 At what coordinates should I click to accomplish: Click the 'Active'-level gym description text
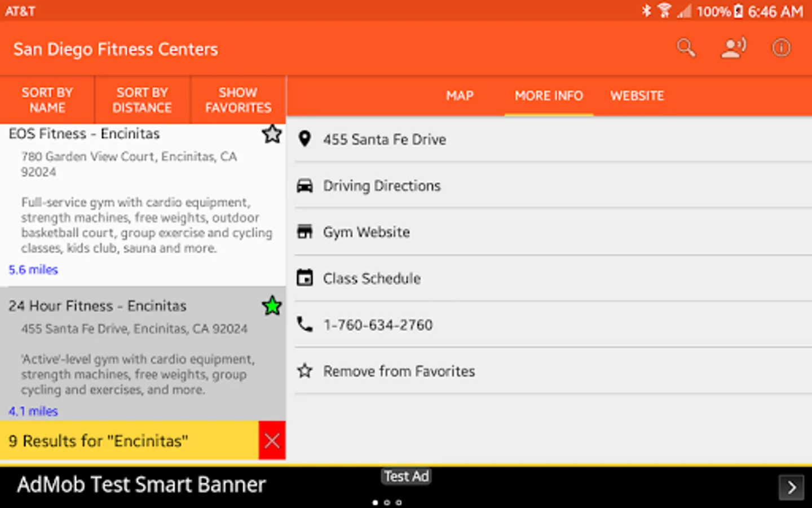[138, 374]
